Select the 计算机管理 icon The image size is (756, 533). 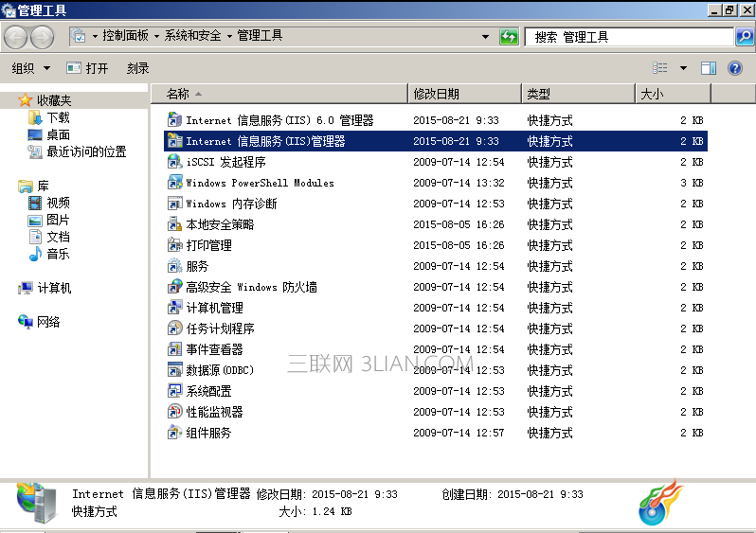(x=174, y=308)
